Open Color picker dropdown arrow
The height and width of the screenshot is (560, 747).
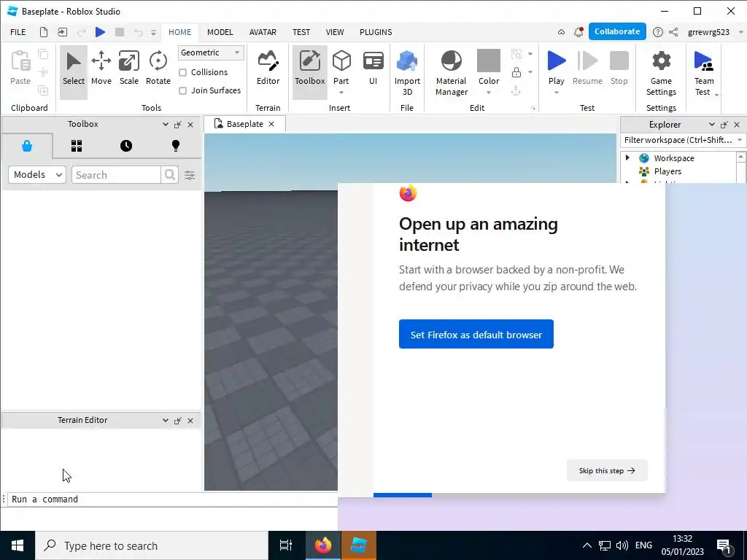click(x=488, y=93)
